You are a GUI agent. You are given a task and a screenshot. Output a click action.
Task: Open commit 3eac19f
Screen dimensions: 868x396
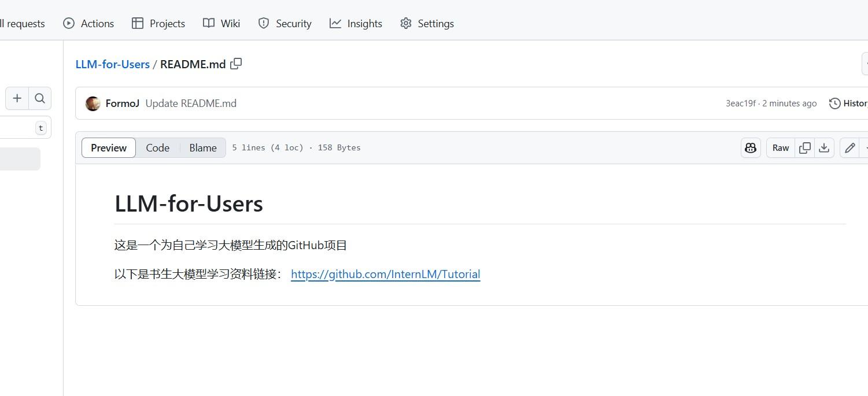click(x=741, y=103)
